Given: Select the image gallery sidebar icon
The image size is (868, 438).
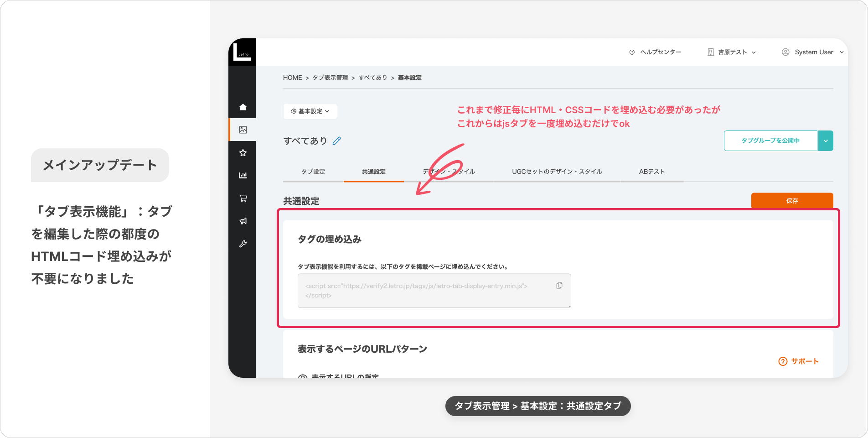Looking at the screenshot, I should click(243, 130).
